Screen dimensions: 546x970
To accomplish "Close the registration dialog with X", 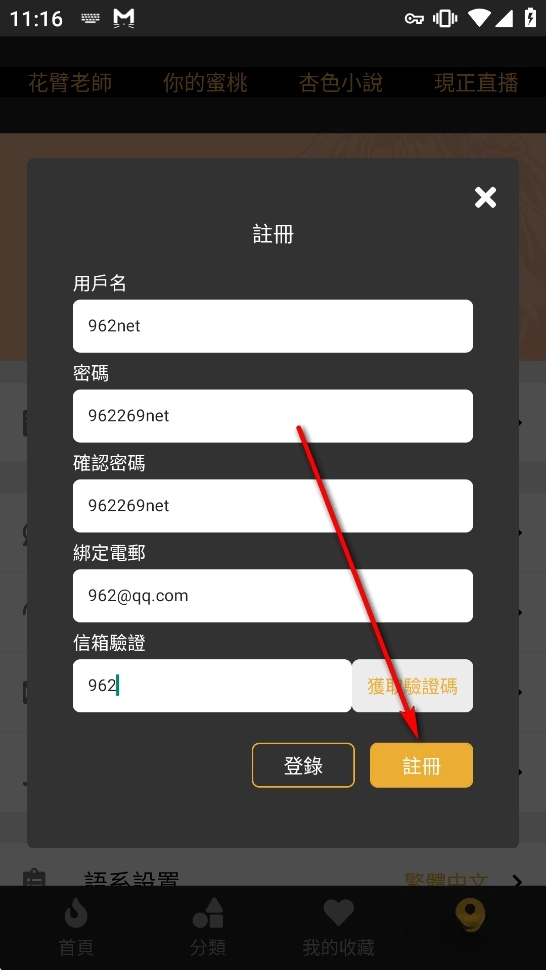I will [485, 197].
